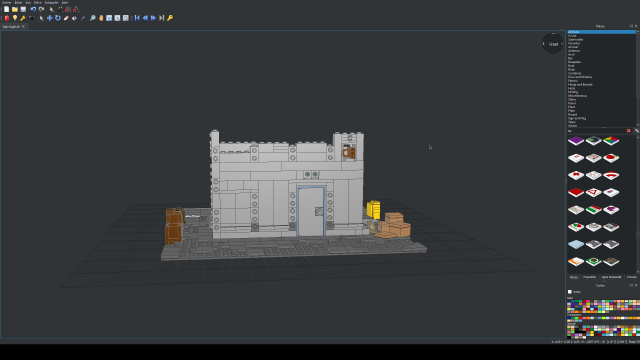Viewport: 640px width, 360px height.
Task: Toggle the move snap magnet
Action: coord(68,9)
